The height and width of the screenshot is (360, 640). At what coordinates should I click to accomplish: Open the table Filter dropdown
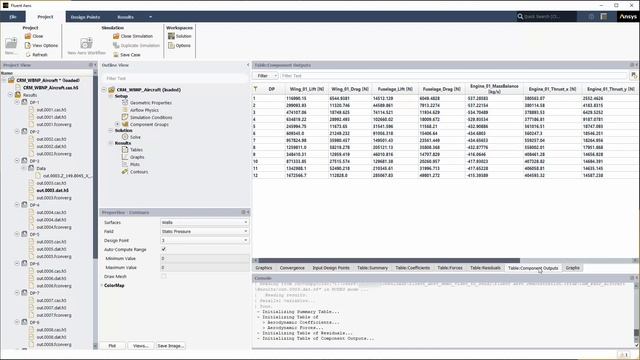point(265,76)
